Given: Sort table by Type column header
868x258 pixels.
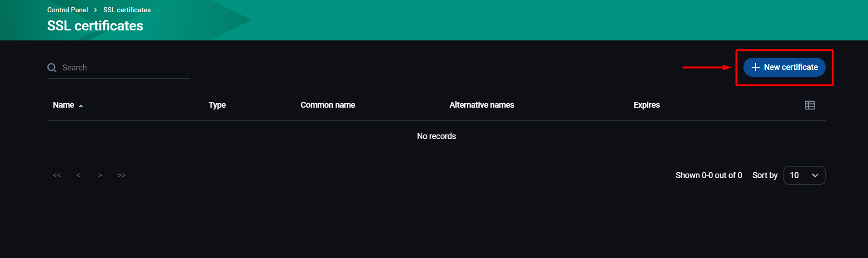Looking at the screenshot, I should (x=217, y=105).
